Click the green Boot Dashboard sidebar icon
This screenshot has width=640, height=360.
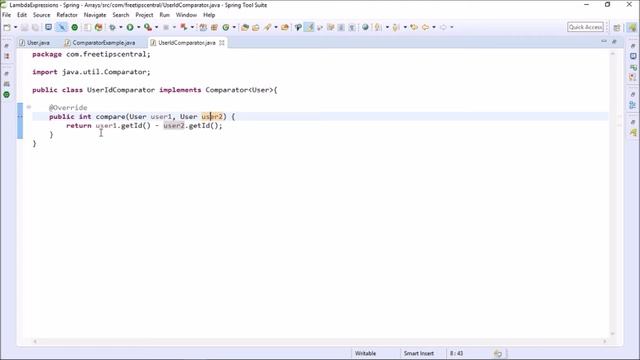7,95
